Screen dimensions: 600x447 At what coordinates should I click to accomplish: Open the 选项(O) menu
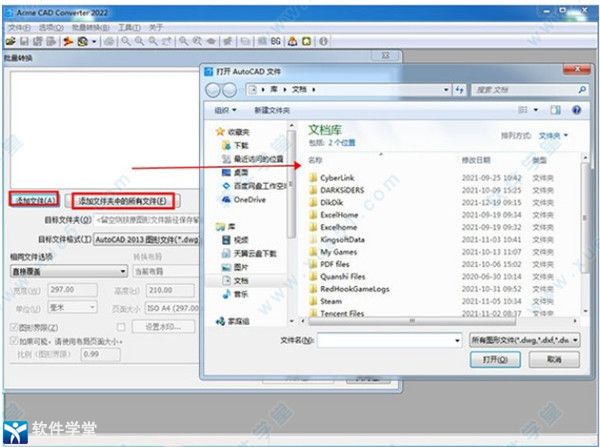coord(51,27)
